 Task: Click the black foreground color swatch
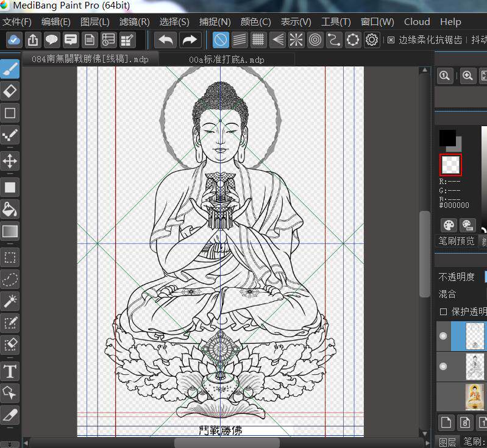point(447,138)
